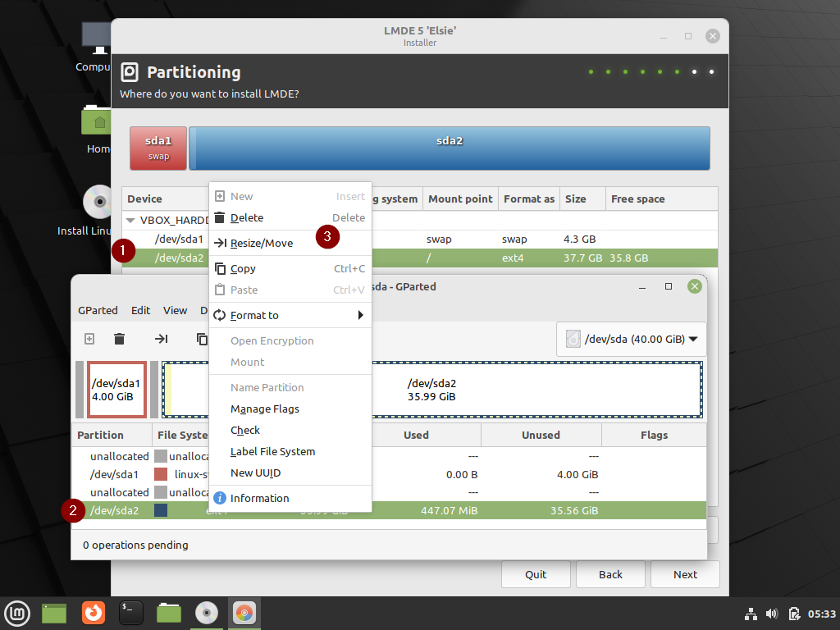
Task: Click the Show Desktop green icon in taskbar
Action: pos(54,614)
